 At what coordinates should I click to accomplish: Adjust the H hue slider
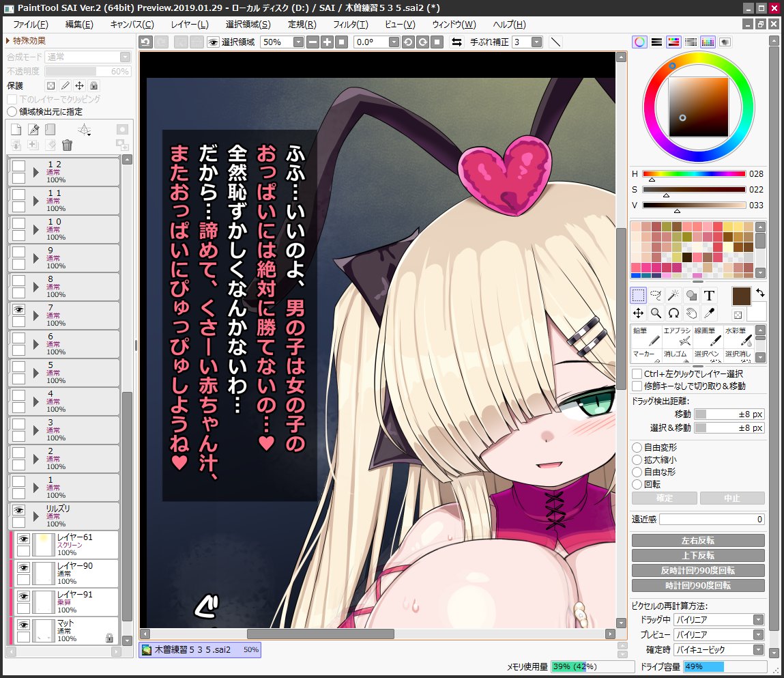pyautogui.click(x=694, y=174)
